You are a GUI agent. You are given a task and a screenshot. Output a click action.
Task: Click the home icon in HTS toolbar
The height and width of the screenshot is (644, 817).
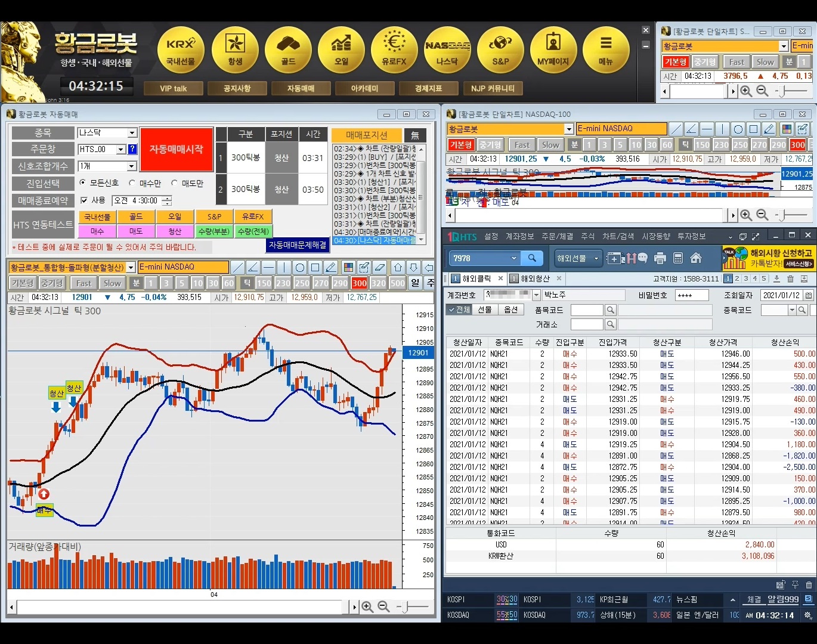695,258
